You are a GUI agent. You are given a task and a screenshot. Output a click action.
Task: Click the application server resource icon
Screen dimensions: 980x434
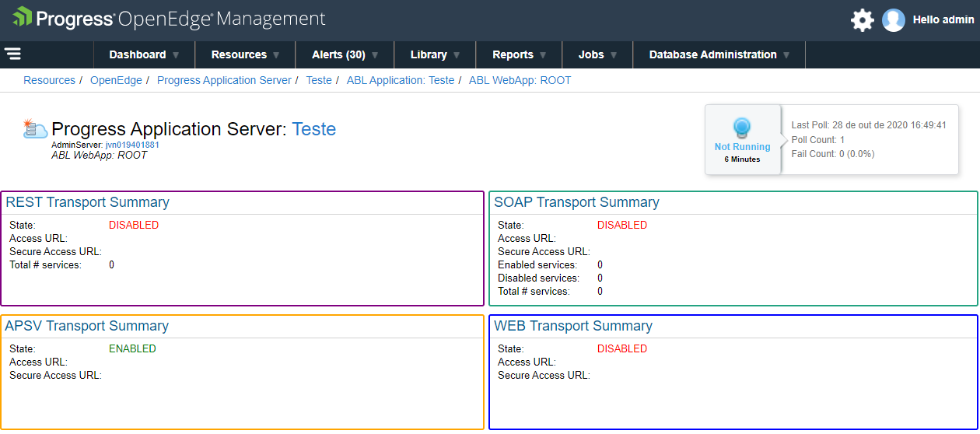(35, 129)
